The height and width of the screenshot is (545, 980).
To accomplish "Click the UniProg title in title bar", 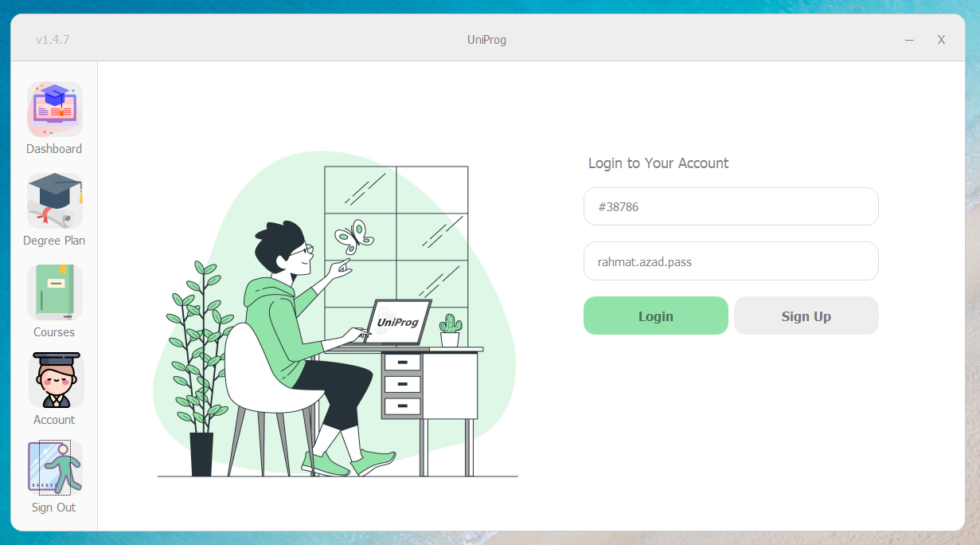I will point(486,40).
